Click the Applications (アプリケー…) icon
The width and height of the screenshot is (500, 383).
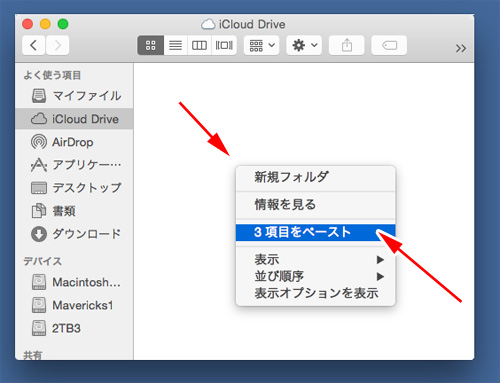39,165
